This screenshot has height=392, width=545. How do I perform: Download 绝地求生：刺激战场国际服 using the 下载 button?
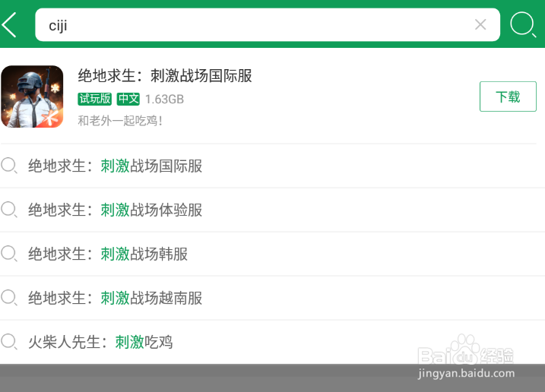508,96
